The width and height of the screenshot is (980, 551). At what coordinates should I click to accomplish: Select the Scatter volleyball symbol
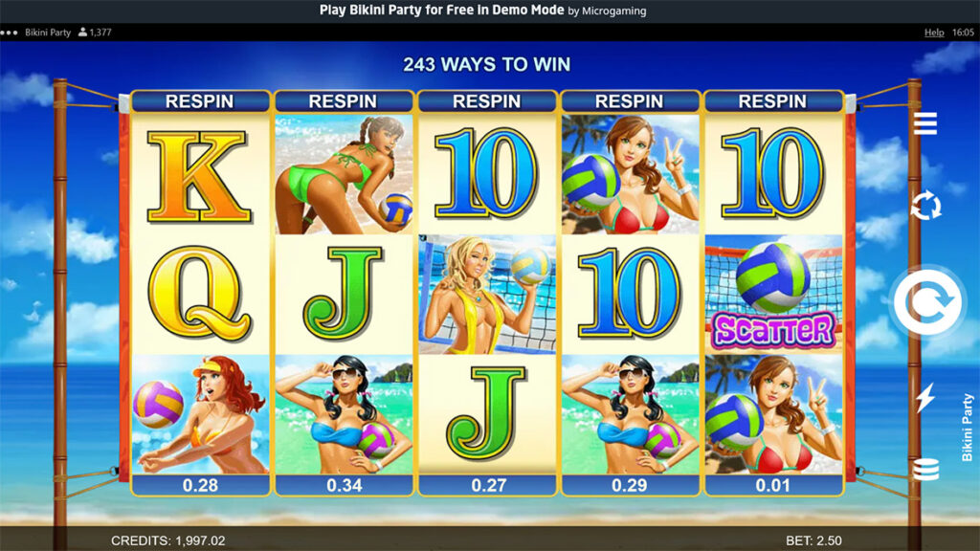(773, 295)
